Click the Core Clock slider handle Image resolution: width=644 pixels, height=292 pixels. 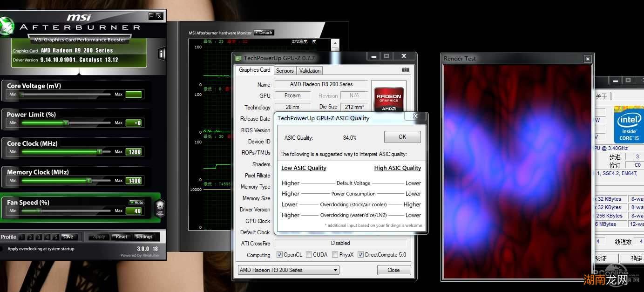(x=99, y=151)
